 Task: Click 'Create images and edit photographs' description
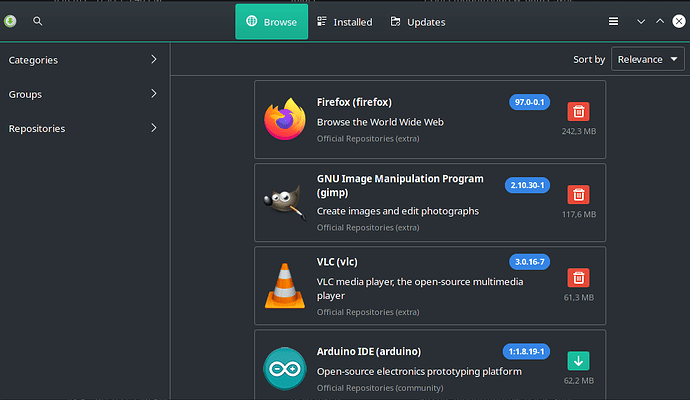[x=398, y=211]
